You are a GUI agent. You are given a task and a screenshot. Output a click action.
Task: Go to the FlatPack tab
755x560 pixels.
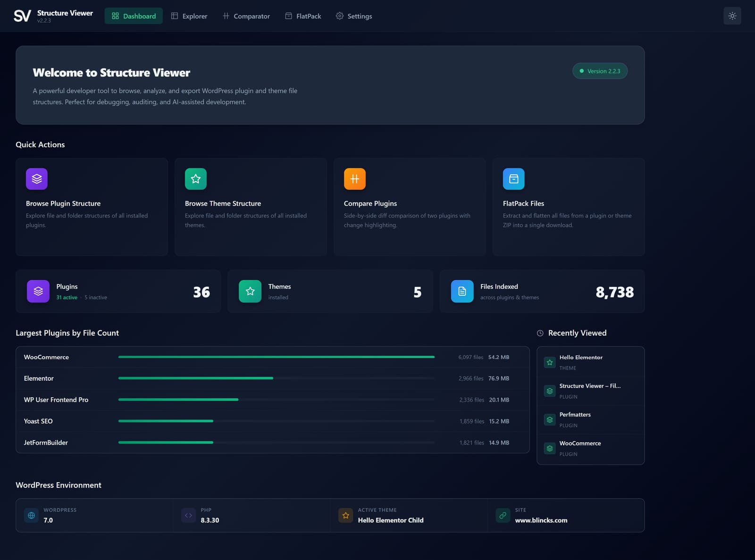tap(303, 16)
